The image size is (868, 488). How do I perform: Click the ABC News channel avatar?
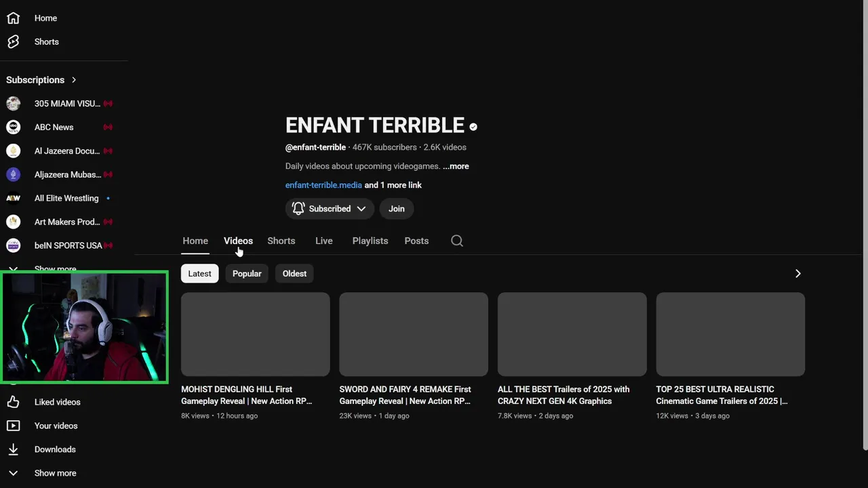[x=13, y=127]
